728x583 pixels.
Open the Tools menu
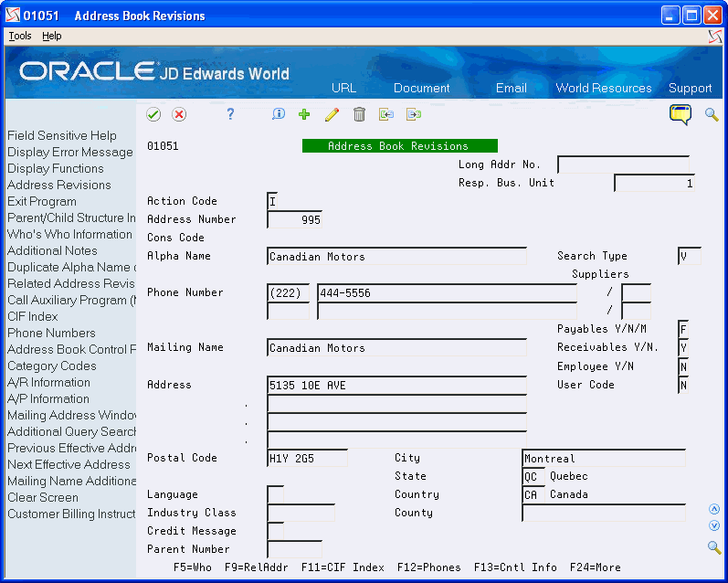(x=20, y=36)
